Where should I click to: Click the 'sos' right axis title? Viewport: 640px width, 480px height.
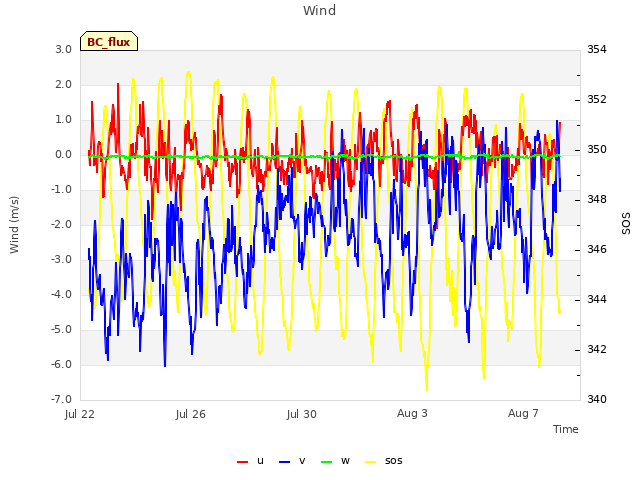click(x=626, y=224)
